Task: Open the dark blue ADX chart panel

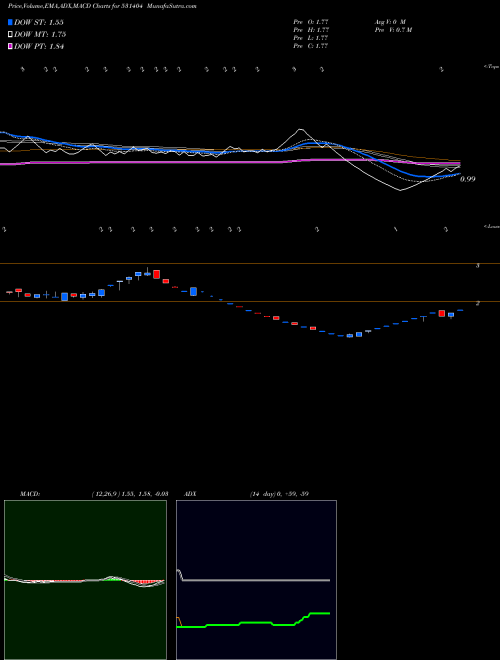Action: click(256, 580)
